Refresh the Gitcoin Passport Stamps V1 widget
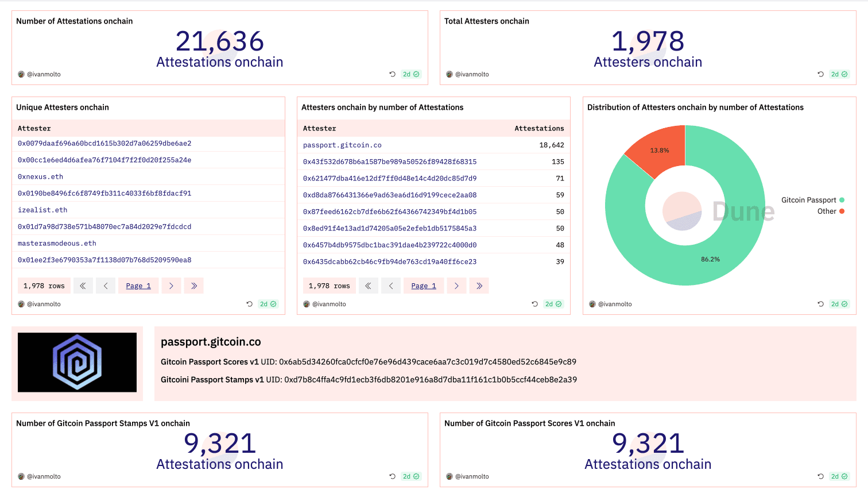The image size is (868, 497). (393, 476)
